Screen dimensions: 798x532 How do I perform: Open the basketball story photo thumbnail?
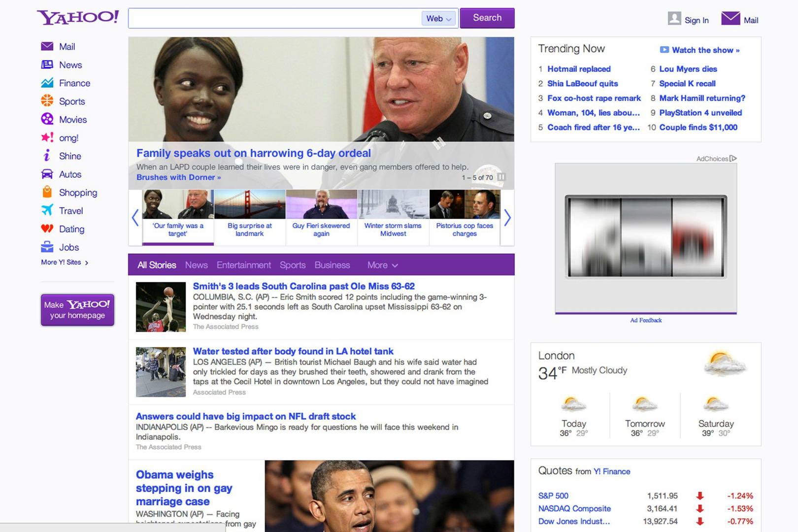tap(161, 307)
